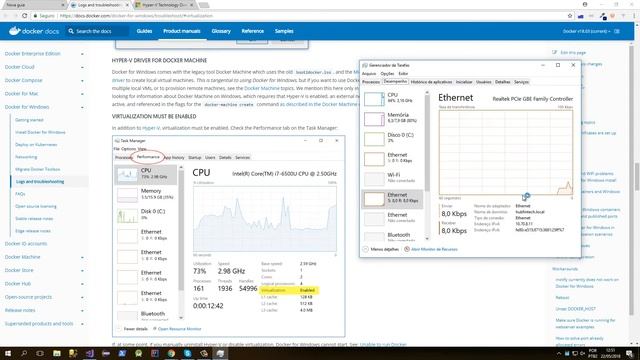The width and height of the screenshot is (640, 360).
Task: Open the FAQs sidebar link
Action: (20, 194)
